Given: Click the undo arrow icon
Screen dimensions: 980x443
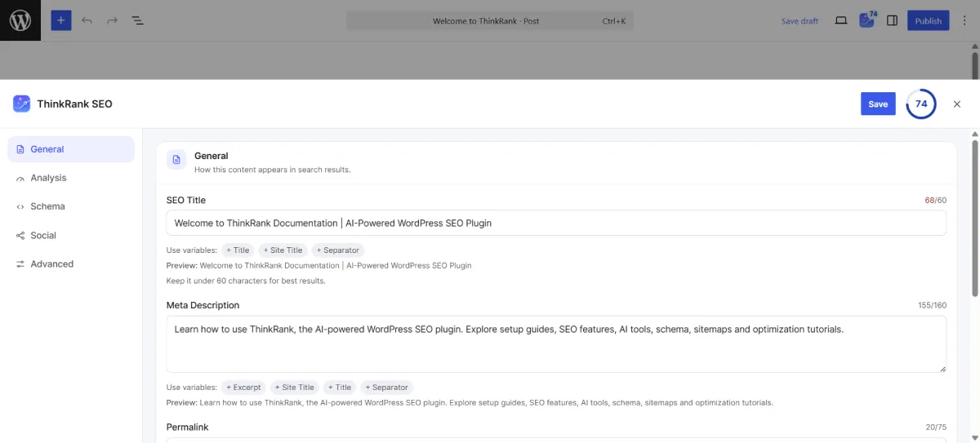Looking at the screenshot, I should [87, 20].
